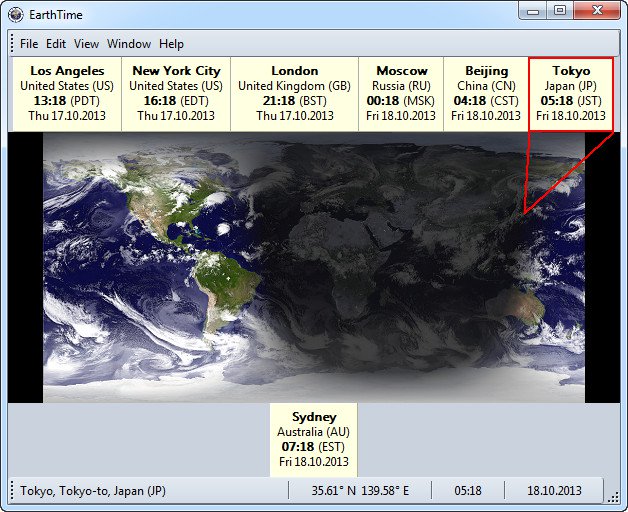The width and height of the screenshot is (628, 512).
Task: Click the status bar location text for Tokyo
Action: tap(93, 491)
